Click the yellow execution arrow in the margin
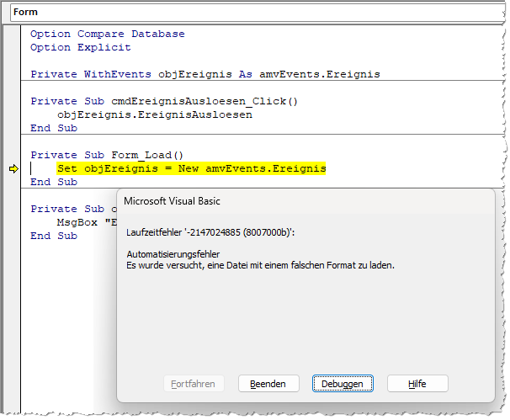Screen dimensions: 510x420 [x=13, y=169]
